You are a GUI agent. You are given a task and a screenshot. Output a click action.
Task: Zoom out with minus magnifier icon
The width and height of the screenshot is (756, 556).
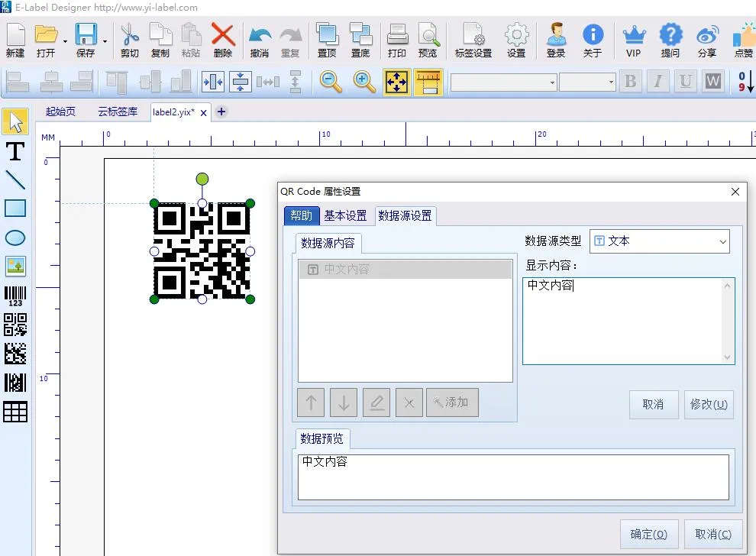point(331,82)
